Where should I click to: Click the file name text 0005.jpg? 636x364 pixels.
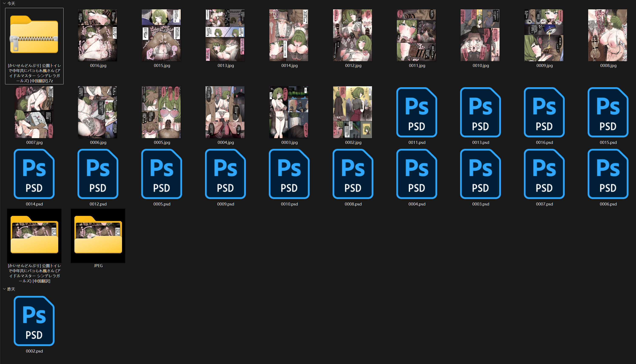click(162, 142)
